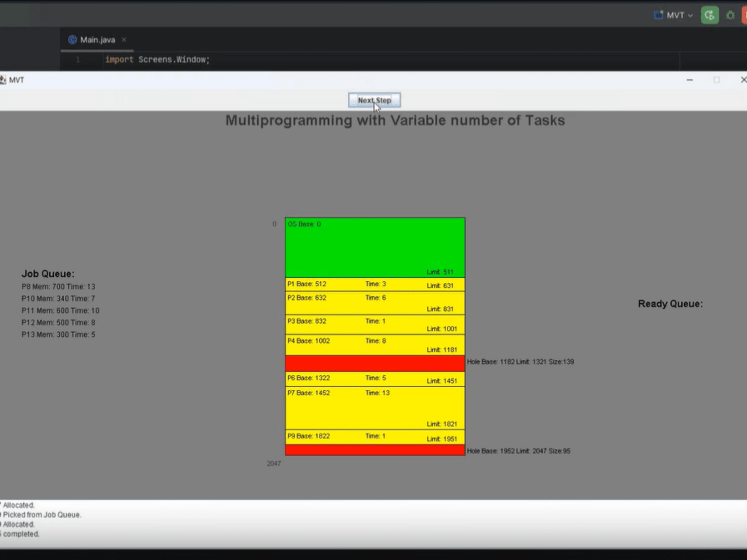Close the Main.java tab
The width and height of the screenshot is (747, 560).
click(124, 40)
